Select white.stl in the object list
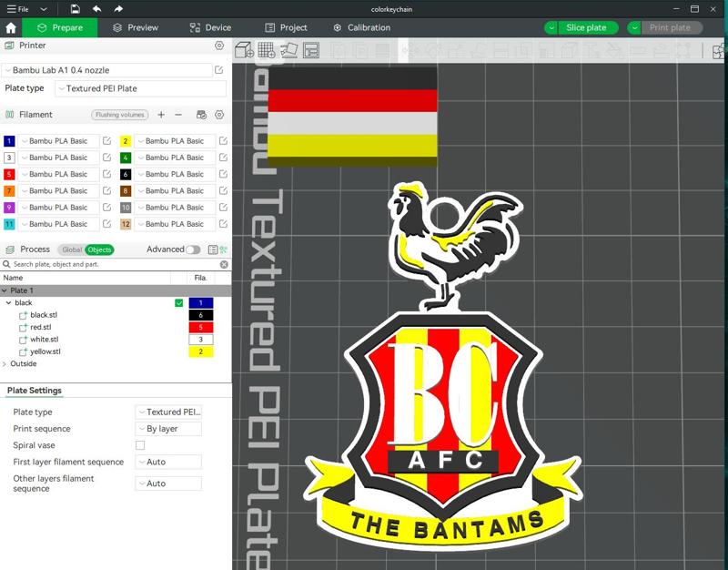The image size is (728, 570). point(44,339)
